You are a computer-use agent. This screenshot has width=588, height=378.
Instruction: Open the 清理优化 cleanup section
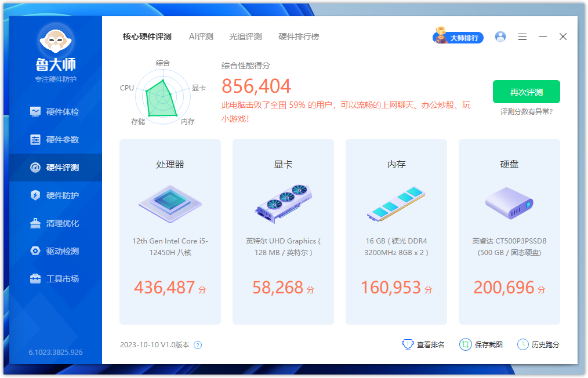point(55,223)
